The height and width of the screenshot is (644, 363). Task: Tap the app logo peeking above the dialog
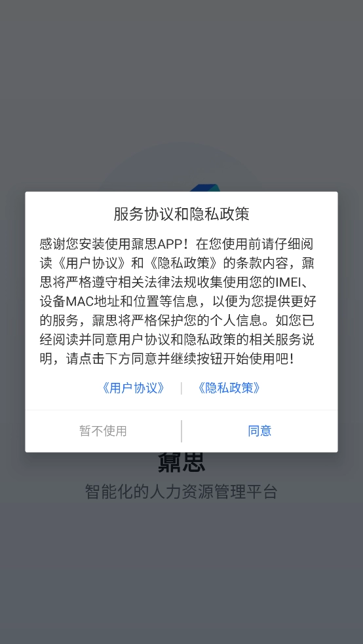click(x=204, y=188)
